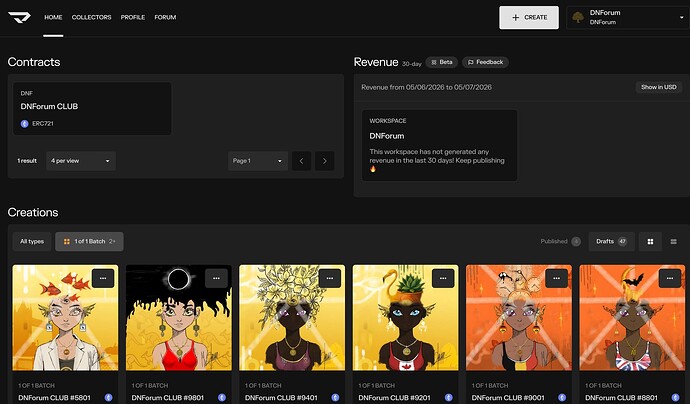Go to next contracts page arrow

[x=325, y=161]
